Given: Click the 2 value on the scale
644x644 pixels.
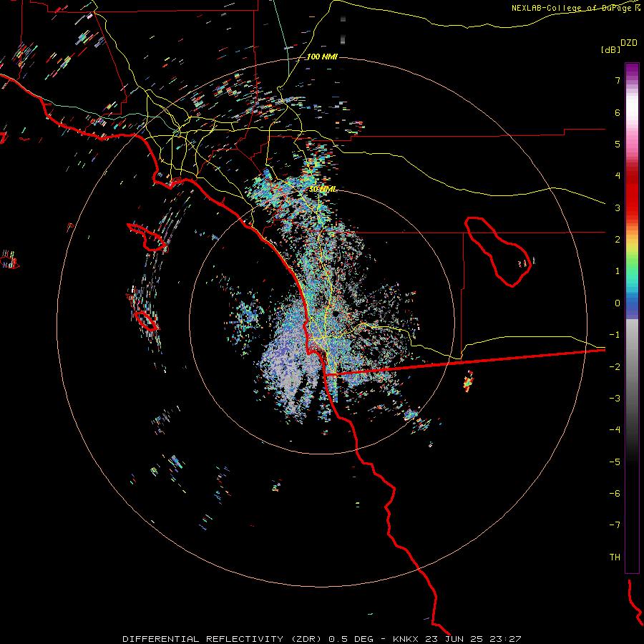Looking at the screenshot, I should tap(618, 239).
